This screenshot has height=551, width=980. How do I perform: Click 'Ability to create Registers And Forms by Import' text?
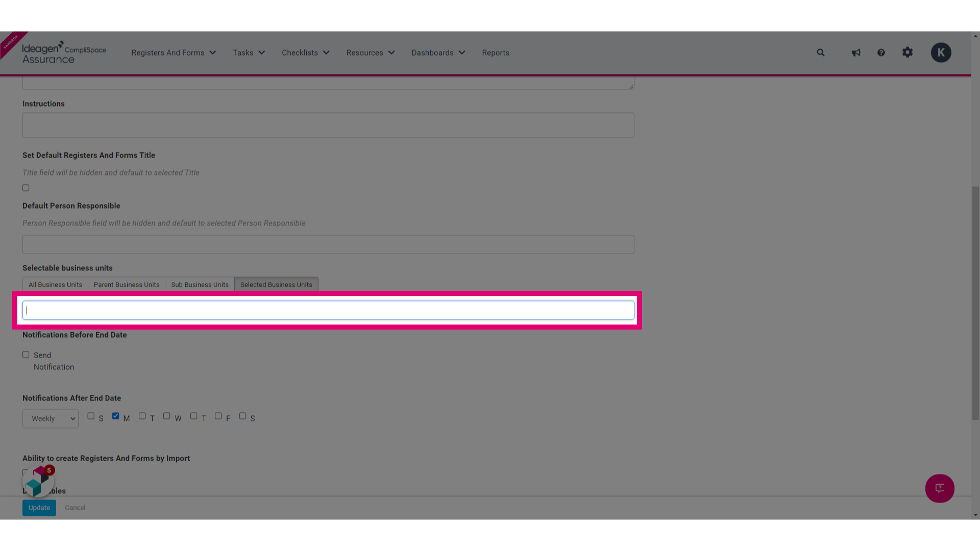(106, 458)
